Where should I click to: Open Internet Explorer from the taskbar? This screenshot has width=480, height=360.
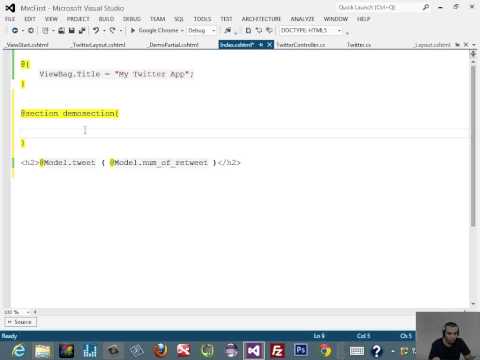pos(18,351)
